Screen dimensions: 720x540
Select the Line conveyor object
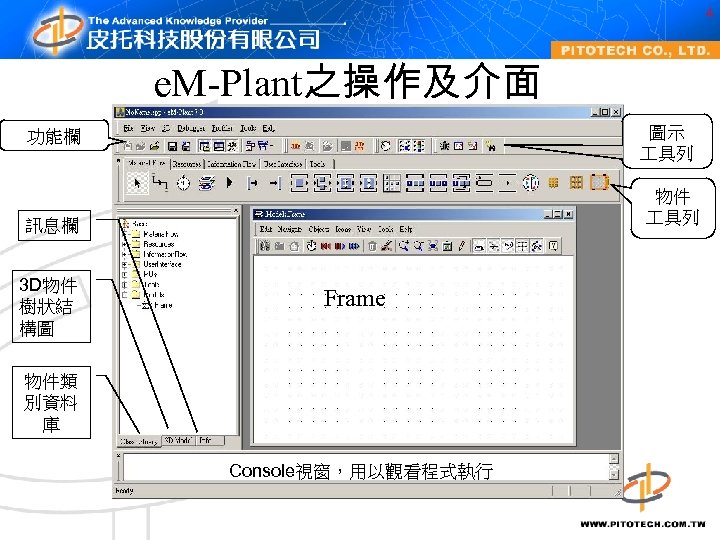point(484,183)
